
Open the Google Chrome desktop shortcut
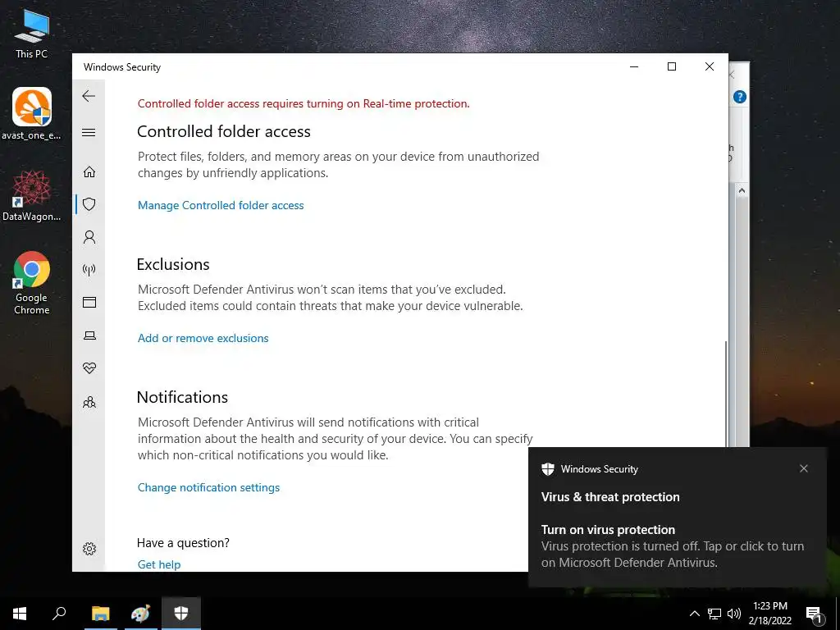point(32,282)
